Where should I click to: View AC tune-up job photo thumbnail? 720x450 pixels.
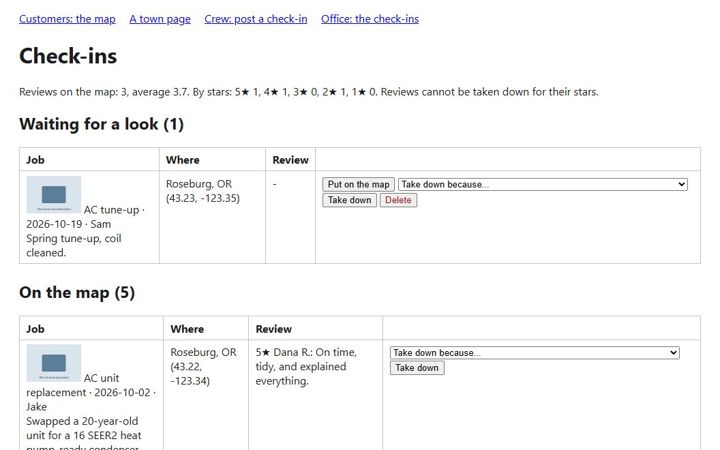click(x=54, y=195)
